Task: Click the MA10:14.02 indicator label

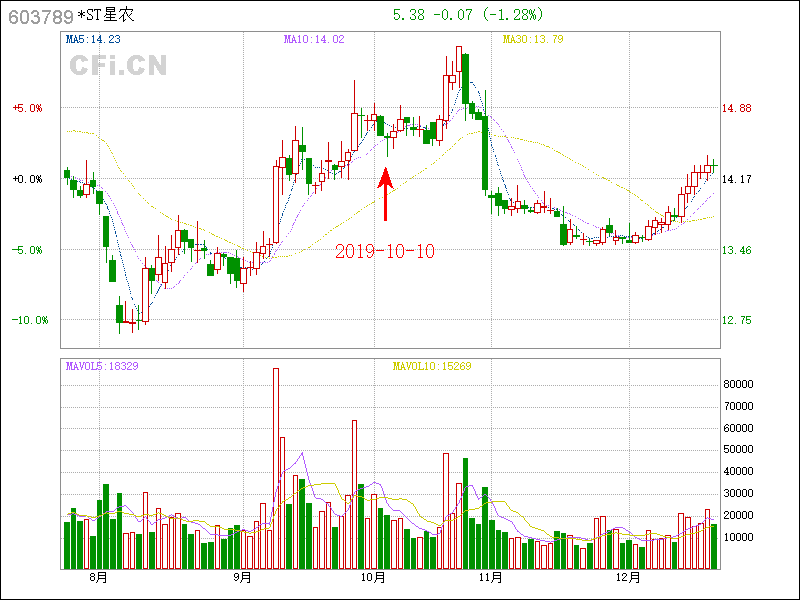Action: 314,39
